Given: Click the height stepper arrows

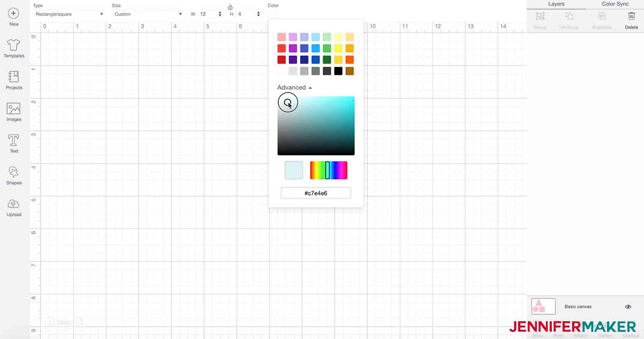Looking at the screenshot, I should (x=258, y=14).
